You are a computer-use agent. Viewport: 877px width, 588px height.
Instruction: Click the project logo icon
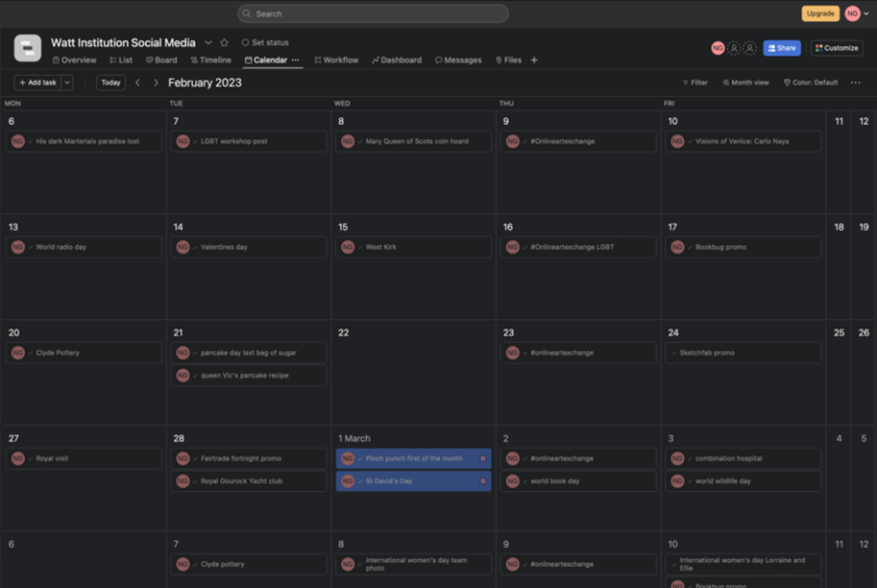coord(27,48)
